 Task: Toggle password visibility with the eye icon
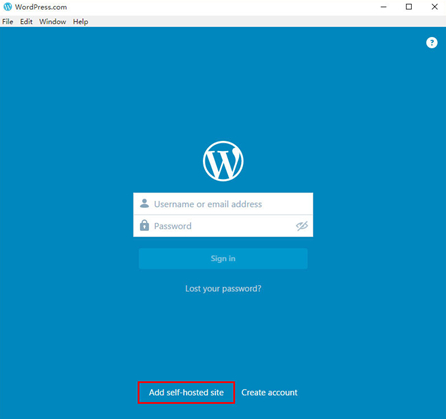pos(302,226)
